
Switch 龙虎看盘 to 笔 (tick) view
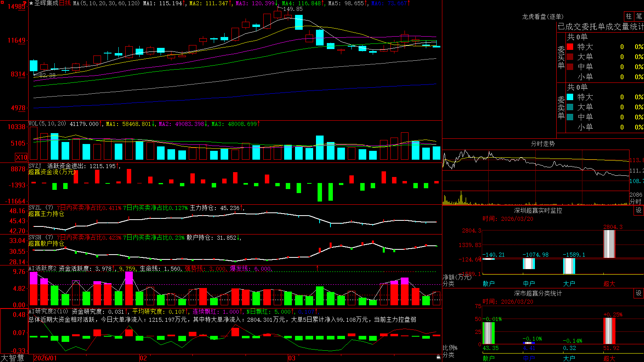pyautogui.click(x=639, y=16)
